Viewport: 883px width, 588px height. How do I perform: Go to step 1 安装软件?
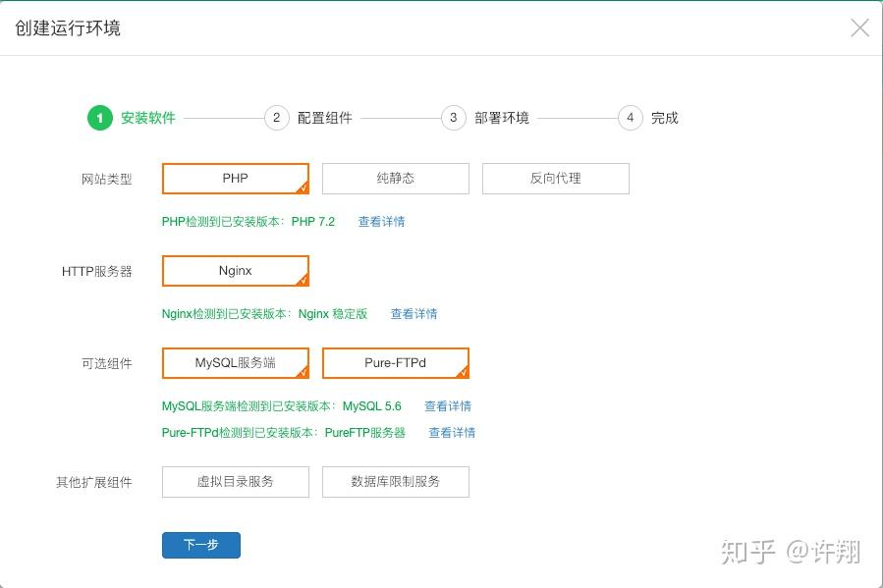(x=132, y=118)
